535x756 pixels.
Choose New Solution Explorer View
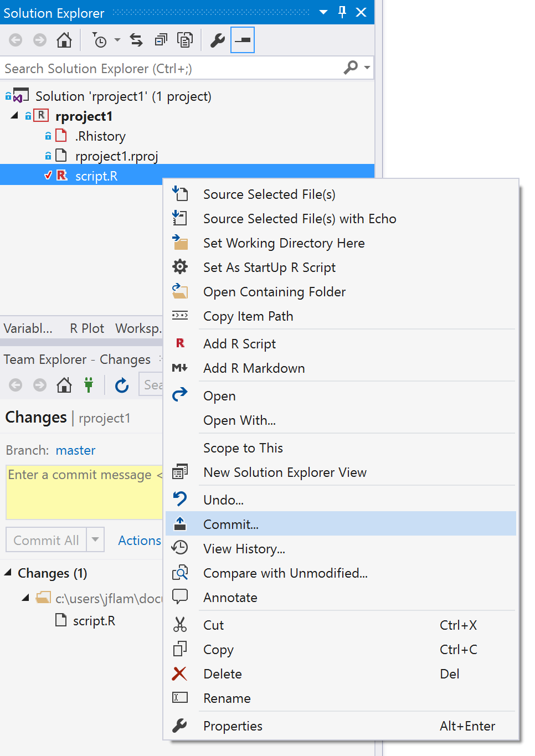(341, 472)
